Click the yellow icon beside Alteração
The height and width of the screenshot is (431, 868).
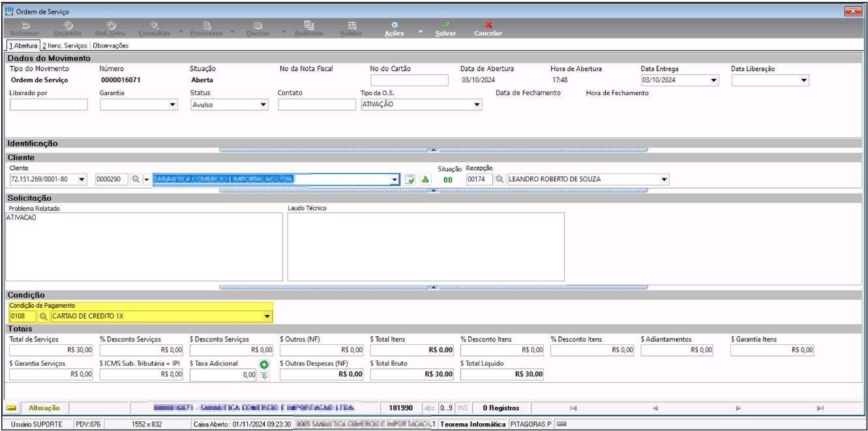11,408
